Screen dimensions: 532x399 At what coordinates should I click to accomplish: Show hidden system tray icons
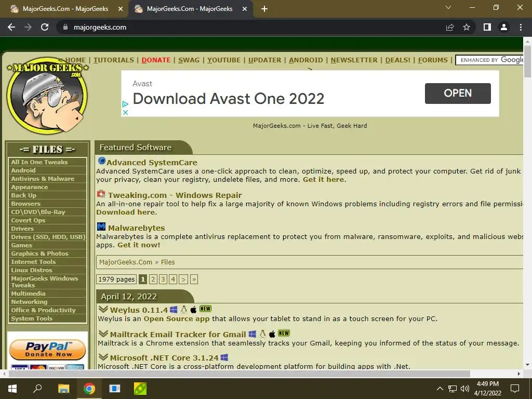440,389
